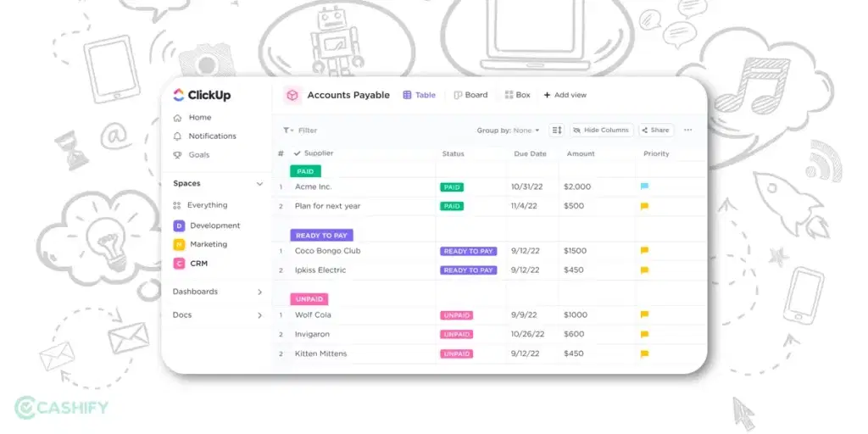The width and height of the screenshot is (868, 434).
Task: Open the CRM space
Action: [198, 264]
